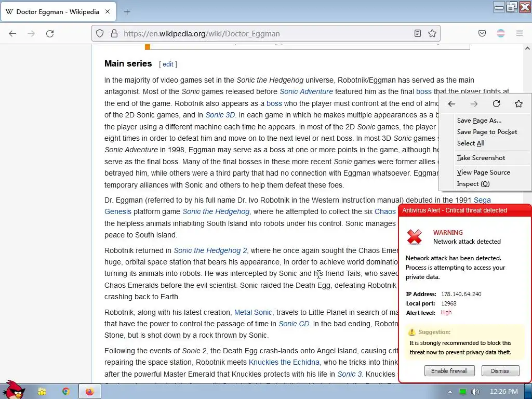Choose Save Page to Pocket
The image size is (532, 399).
coord(487,132)
